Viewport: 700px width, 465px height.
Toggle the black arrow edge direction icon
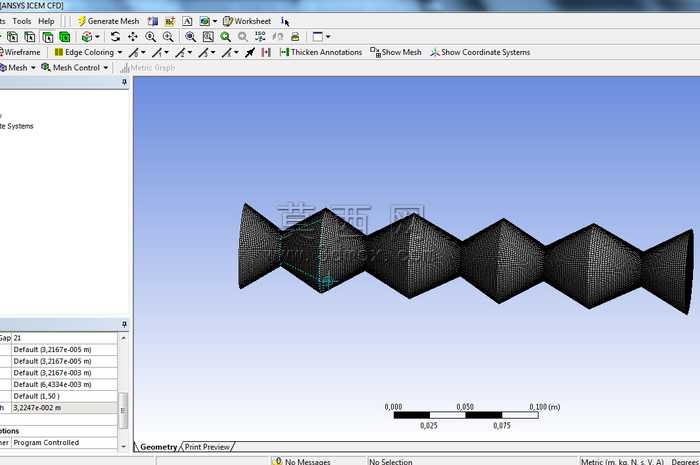pos(250,53)
